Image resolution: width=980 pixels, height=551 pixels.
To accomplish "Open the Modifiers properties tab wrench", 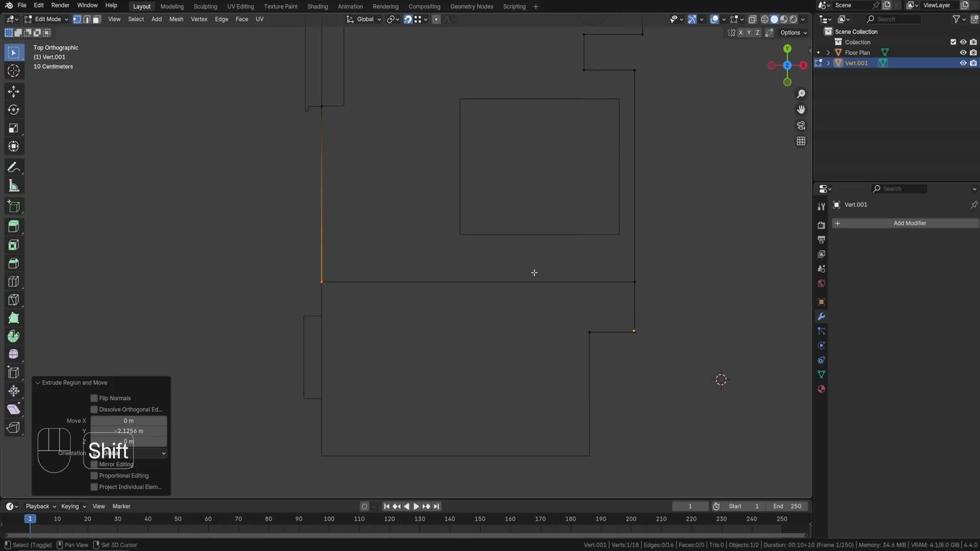I will [x=821, y=317].
